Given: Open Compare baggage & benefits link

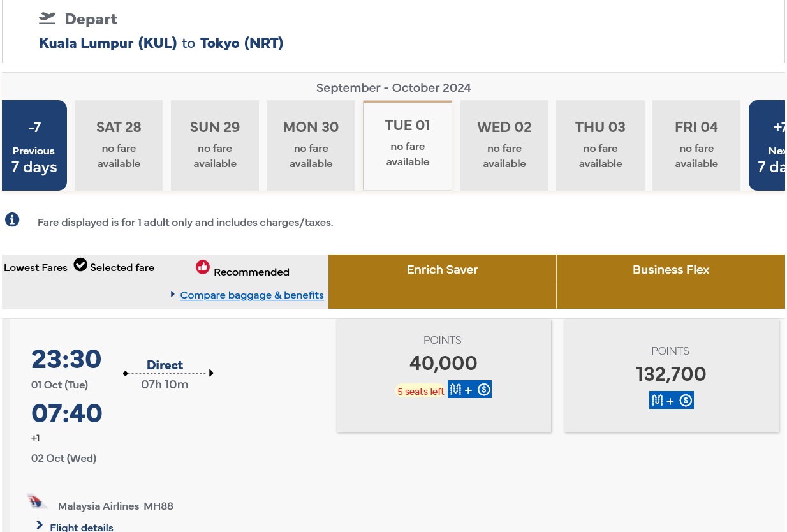Looking at the screenshot, I should [x=252, y=295].
